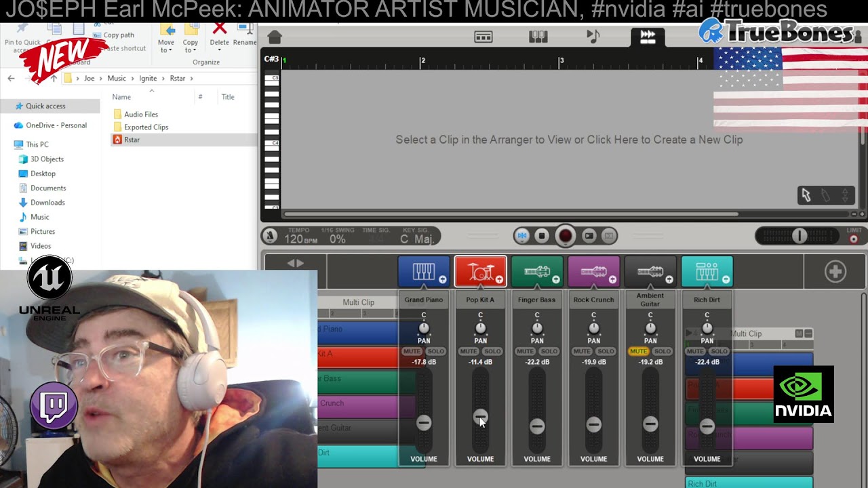Open the play-note editor tab
The width and height of the screenshot is (868, 488).
(593, 37)
